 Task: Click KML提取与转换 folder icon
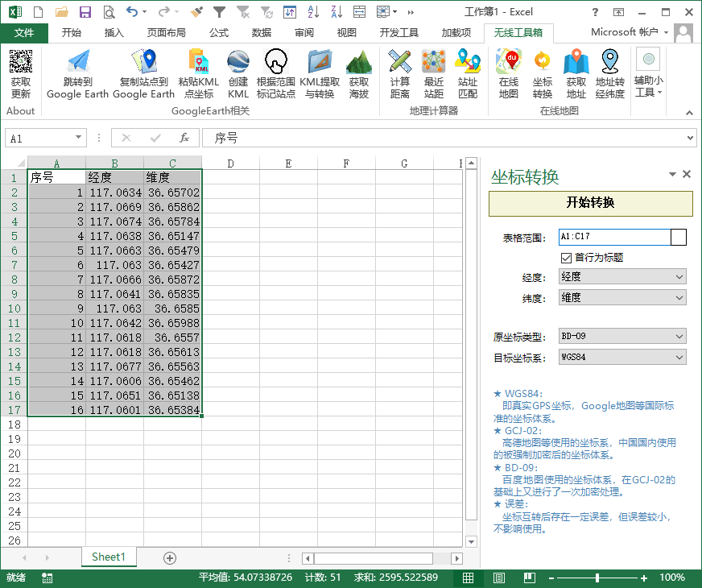point(320,61)
